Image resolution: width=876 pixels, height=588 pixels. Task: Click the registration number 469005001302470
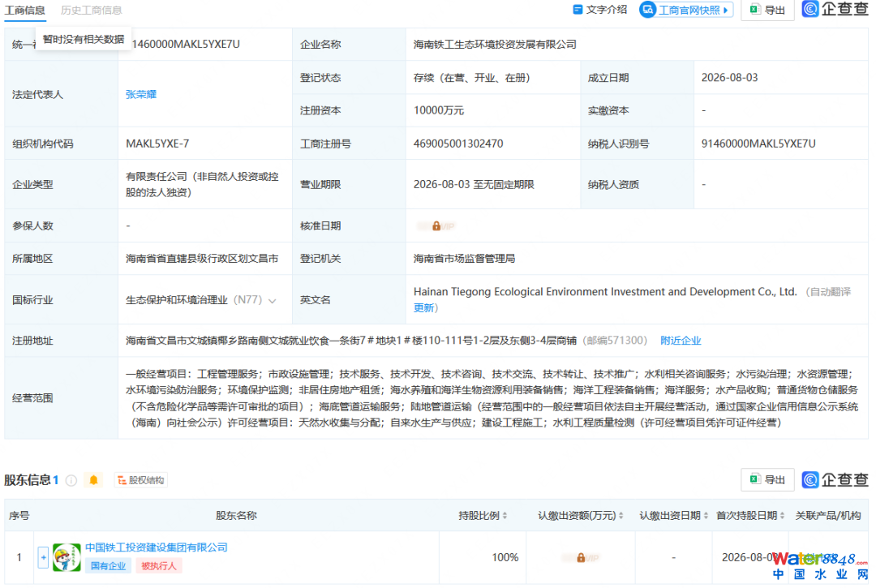(458, 144)
